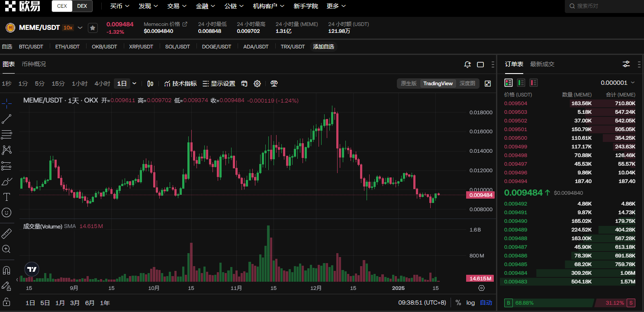Add MEME/USDT to favorites star
The image size is (644, 312).
coord(93,28)
